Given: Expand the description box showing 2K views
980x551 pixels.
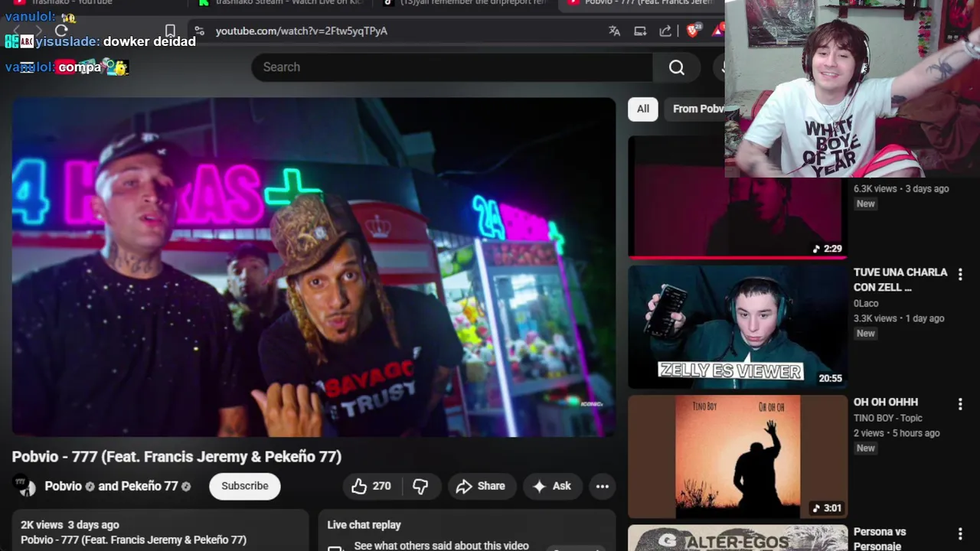Looking at the screenshot, I should 160,530.
